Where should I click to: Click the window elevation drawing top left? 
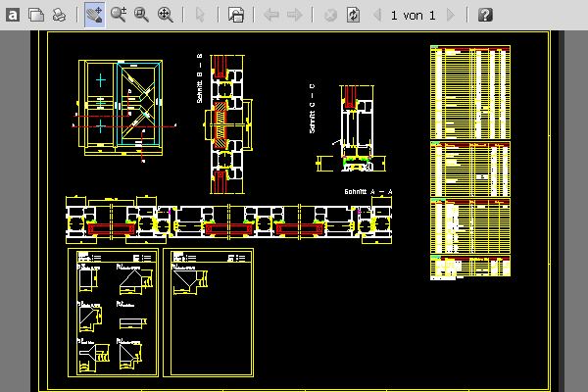coord(120,107)
